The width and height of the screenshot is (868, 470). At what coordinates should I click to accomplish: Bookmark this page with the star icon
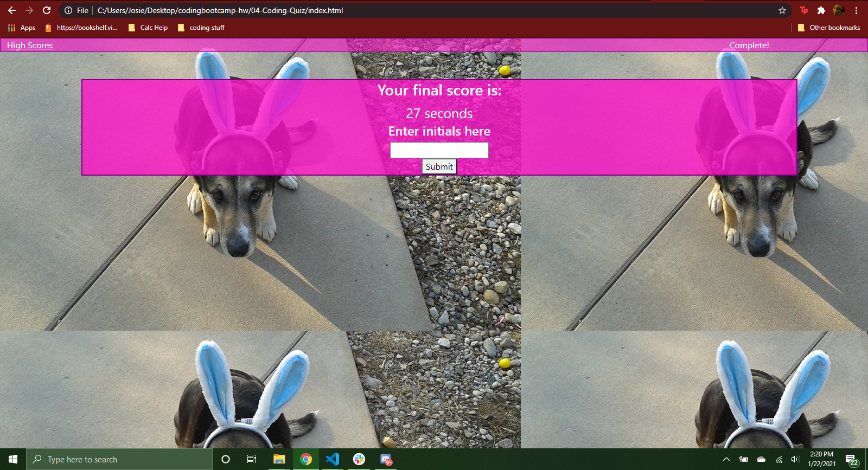[782, 10]
